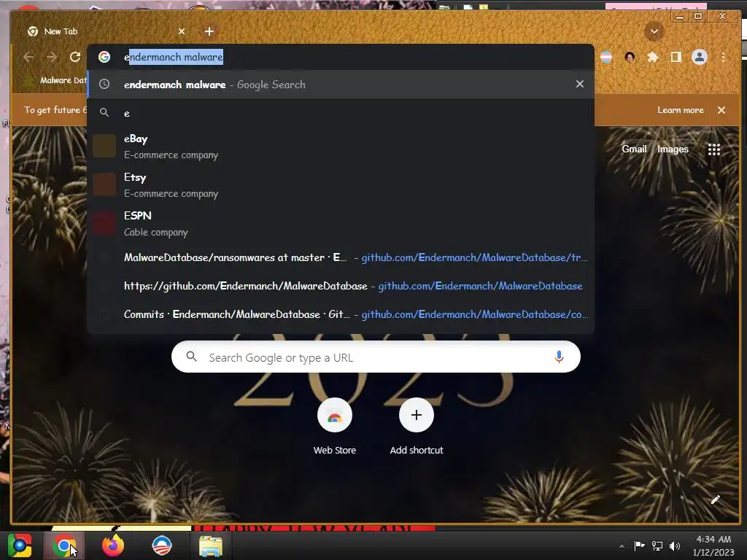Select endermanch malware Google Search suggestion

coord(341,85)
